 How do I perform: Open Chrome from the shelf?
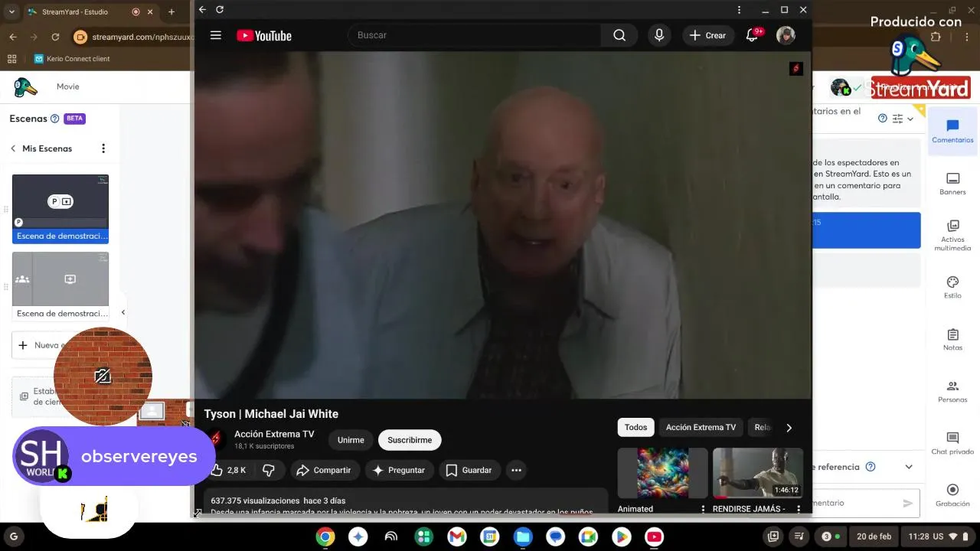[x=325, y=536]
